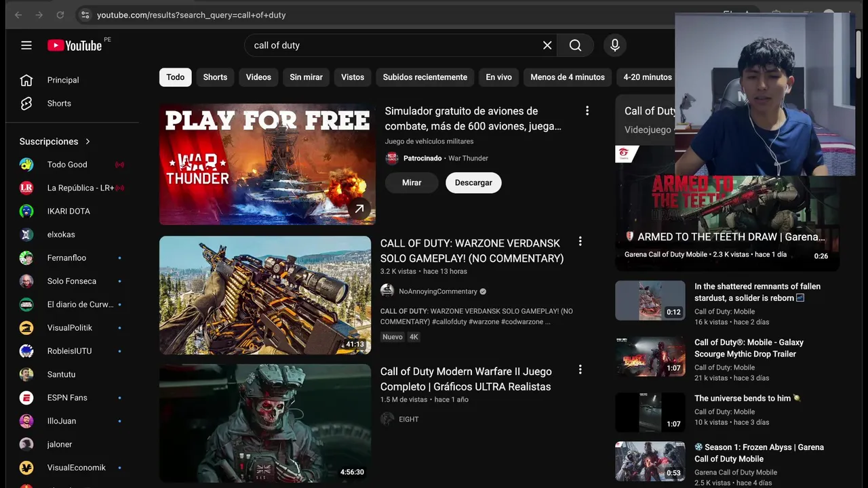
Task: Click the magnifier search button
Action: [x=575, y=45]
